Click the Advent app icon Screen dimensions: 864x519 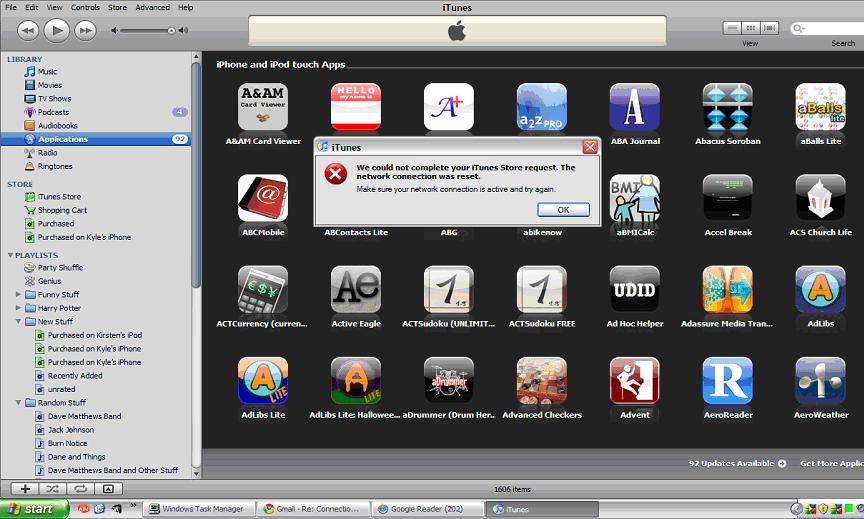pos(635,381)
